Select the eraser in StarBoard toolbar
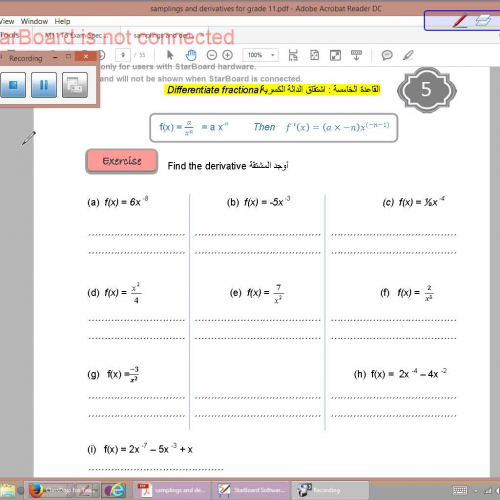Image resolution: width=500 pixels, height=500 pixels. click(483, 20)
